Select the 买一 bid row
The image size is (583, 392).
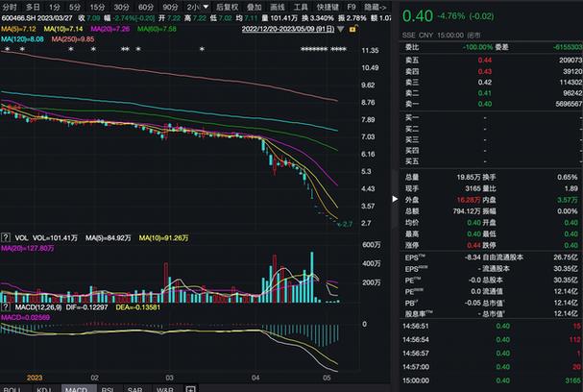(492, 117)
